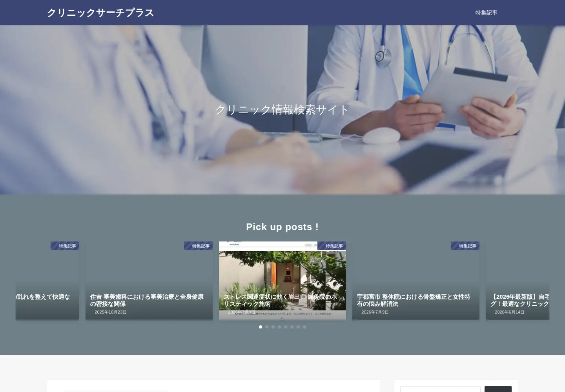Click the 特集記事 tag on the 宇都宮市 整体院 card
Image resolution: width=565 pixels, height=392 pixels.
click(x=465, y=246)
